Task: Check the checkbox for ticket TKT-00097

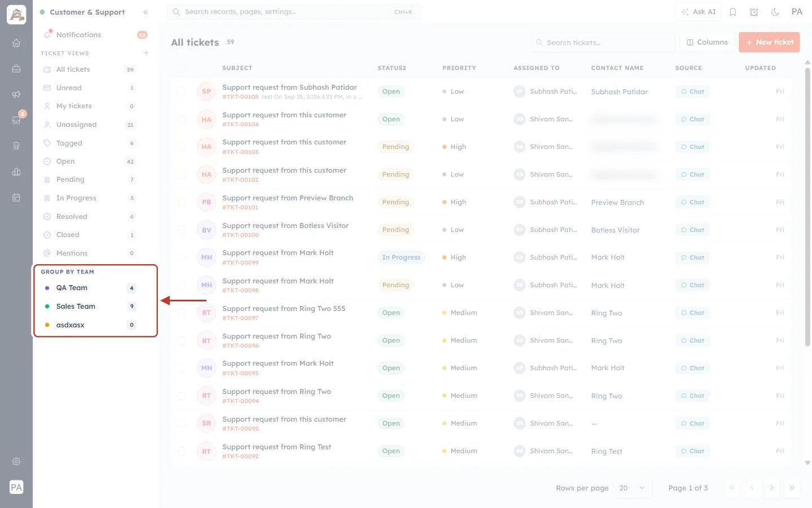Action: click(x=182, y=313)
